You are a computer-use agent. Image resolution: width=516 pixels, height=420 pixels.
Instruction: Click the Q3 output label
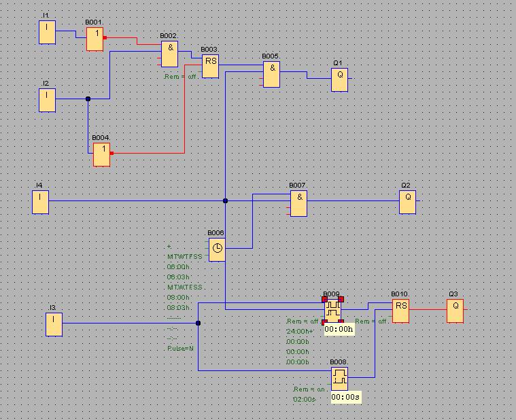point(453,294)
